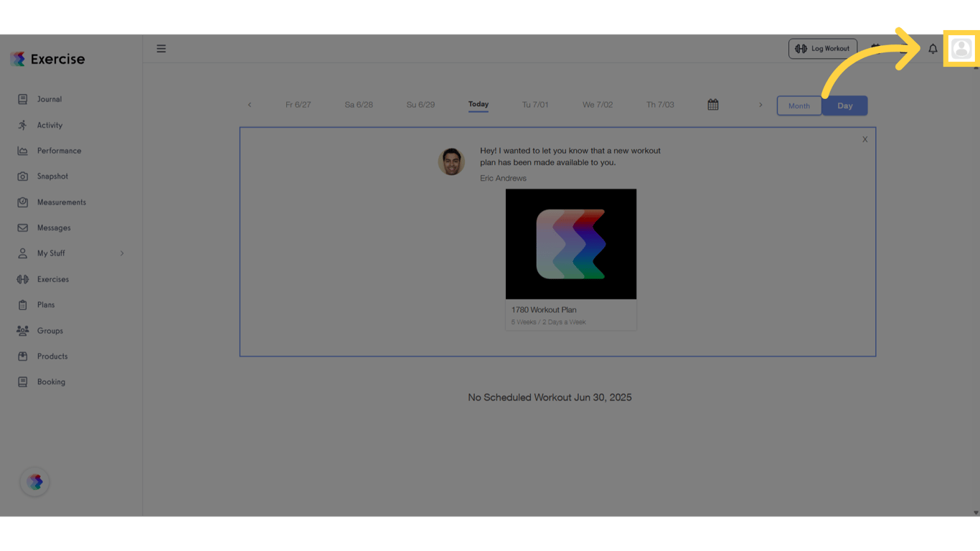980x551 pixels.
Task: Go to previous dates with left chevron
Action: (x=249, y=104)
